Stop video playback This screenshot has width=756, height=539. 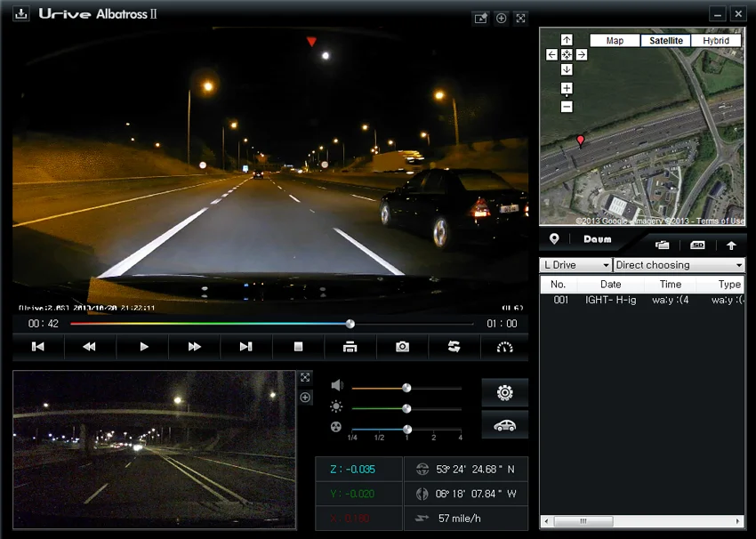tap(299, 347)
